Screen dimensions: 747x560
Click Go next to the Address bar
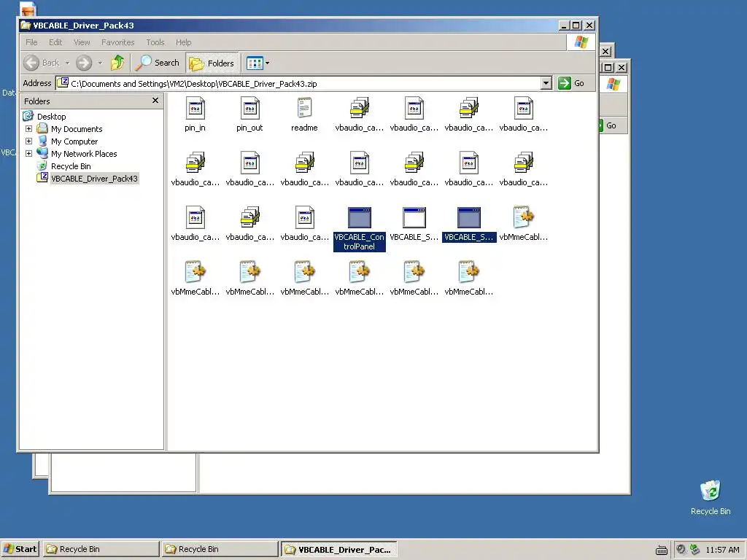tap(572, 83)
